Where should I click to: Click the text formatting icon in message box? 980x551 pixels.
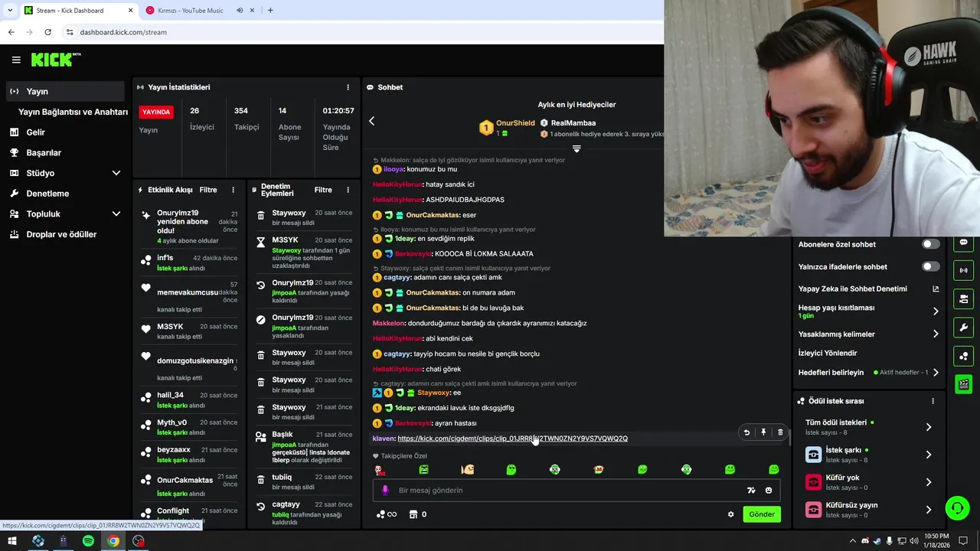click(751, 491)
